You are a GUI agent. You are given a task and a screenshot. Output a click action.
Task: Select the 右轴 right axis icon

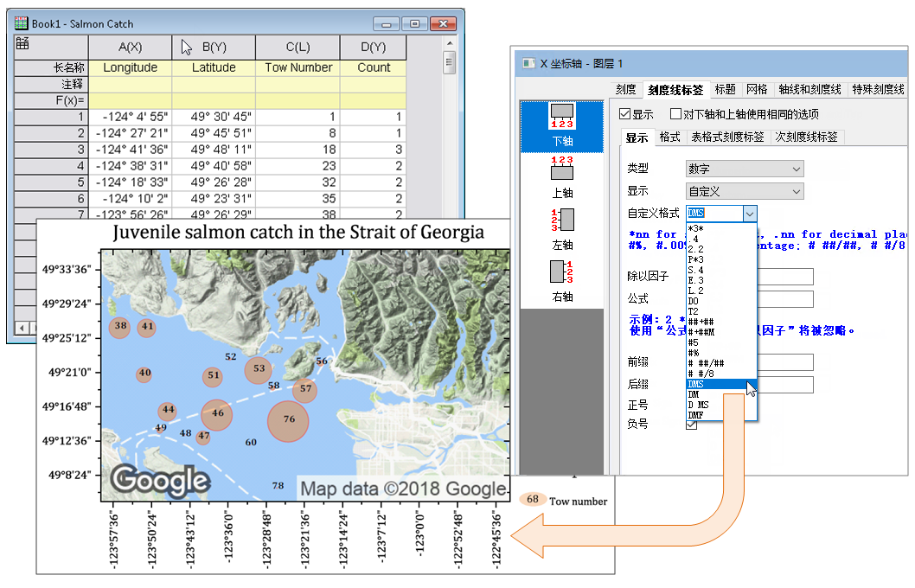(x=562, y=281)
